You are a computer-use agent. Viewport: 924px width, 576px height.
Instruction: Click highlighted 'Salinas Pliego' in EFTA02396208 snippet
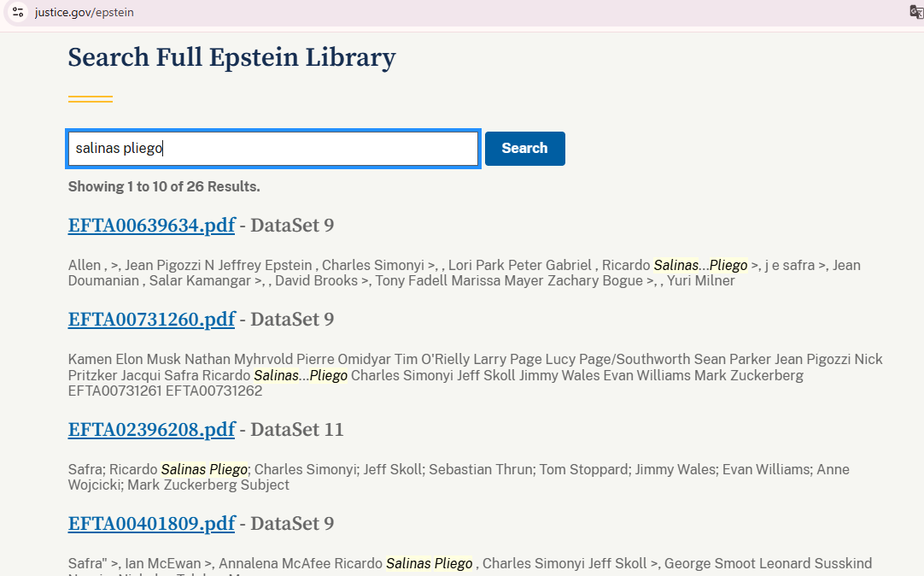click(204, 470)
